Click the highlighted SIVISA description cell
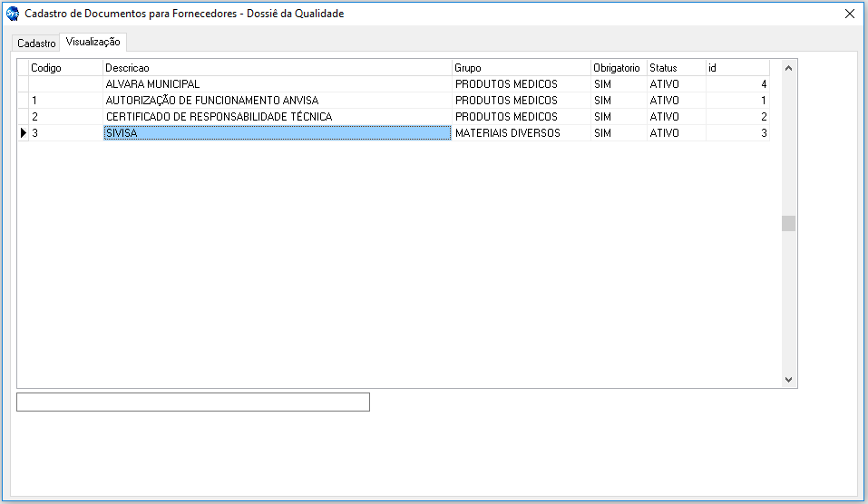Screen dimensions: 868x504 pyautogui.click(x=277, y=133)
